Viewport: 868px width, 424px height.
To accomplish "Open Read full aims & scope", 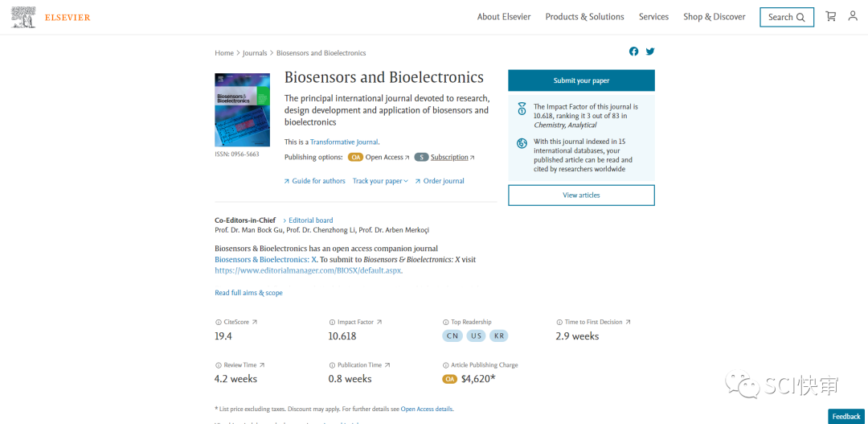I will [x=248, y=293].
